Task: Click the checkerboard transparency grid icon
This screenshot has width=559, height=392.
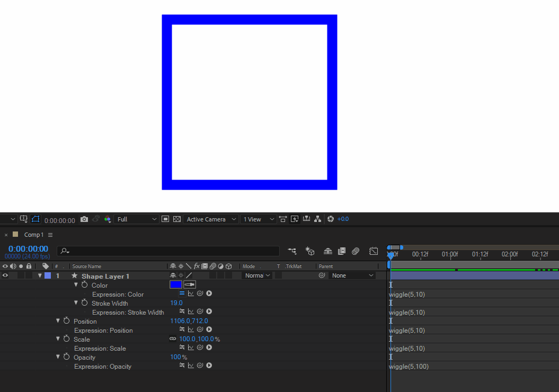Action: (177, 219)
